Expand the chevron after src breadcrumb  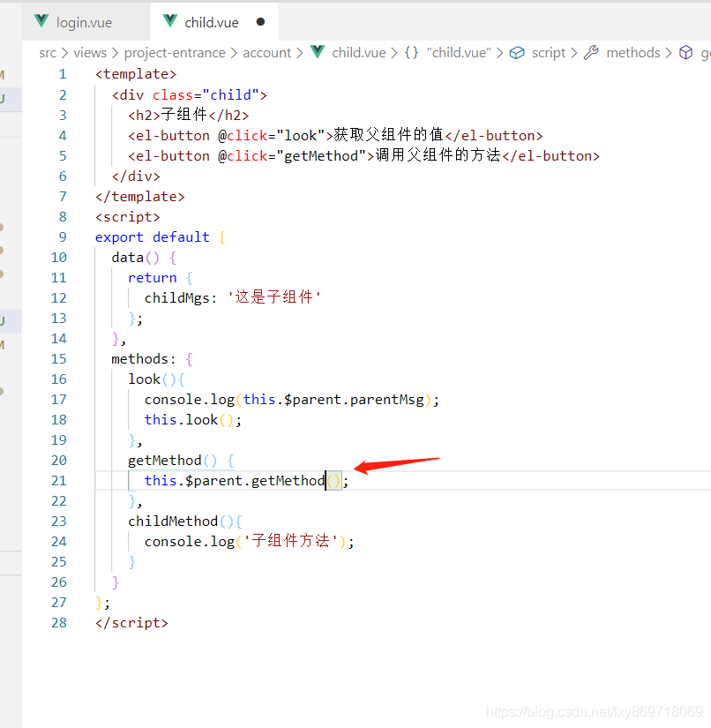[64, 54]
